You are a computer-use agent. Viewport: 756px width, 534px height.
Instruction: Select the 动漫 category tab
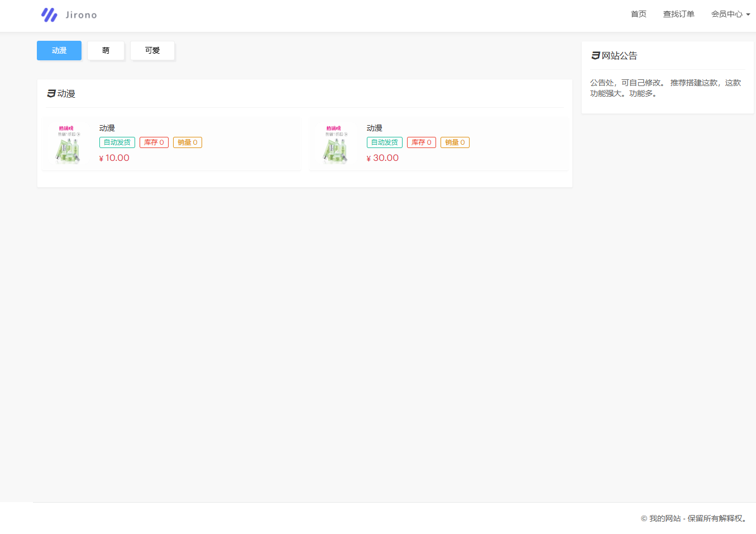coord(59,50)
